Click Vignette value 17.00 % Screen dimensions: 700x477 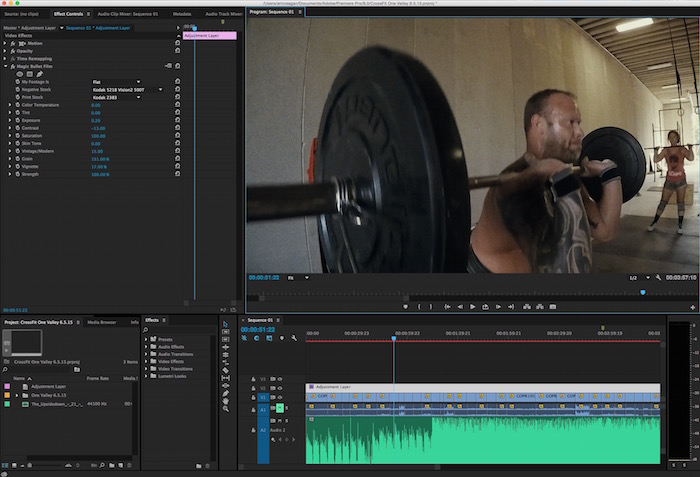[99, 167]
